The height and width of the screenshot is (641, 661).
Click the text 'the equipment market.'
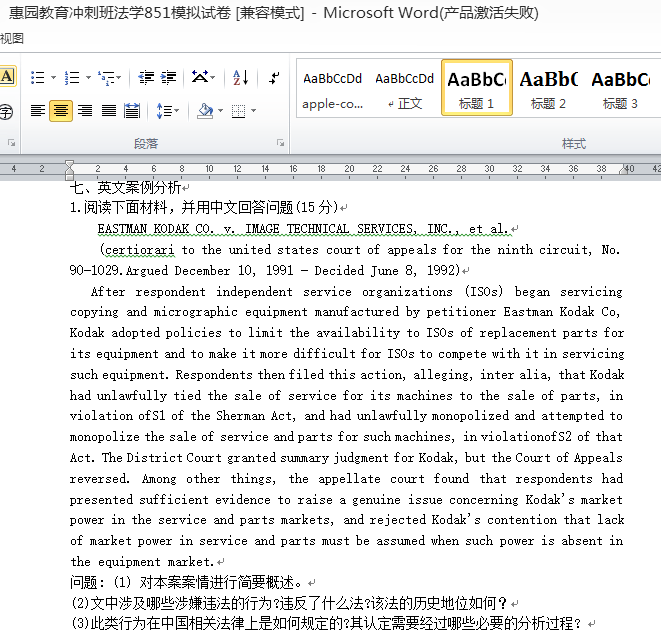pyautogui.click(x=142, y=562)
